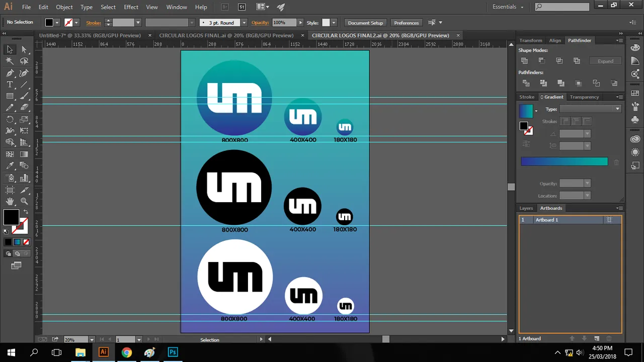Image resolution: width=644 pixels, height=362 pixels.
Task: Open the Essentials workspace switcher
Action: click(x=508, y=7)
